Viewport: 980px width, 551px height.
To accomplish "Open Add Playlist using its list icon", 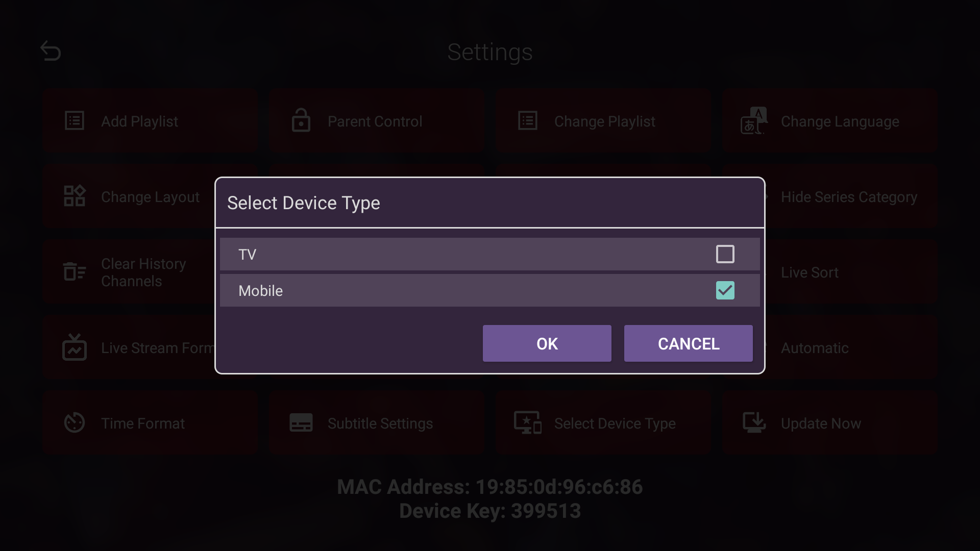I will point(73,120).
